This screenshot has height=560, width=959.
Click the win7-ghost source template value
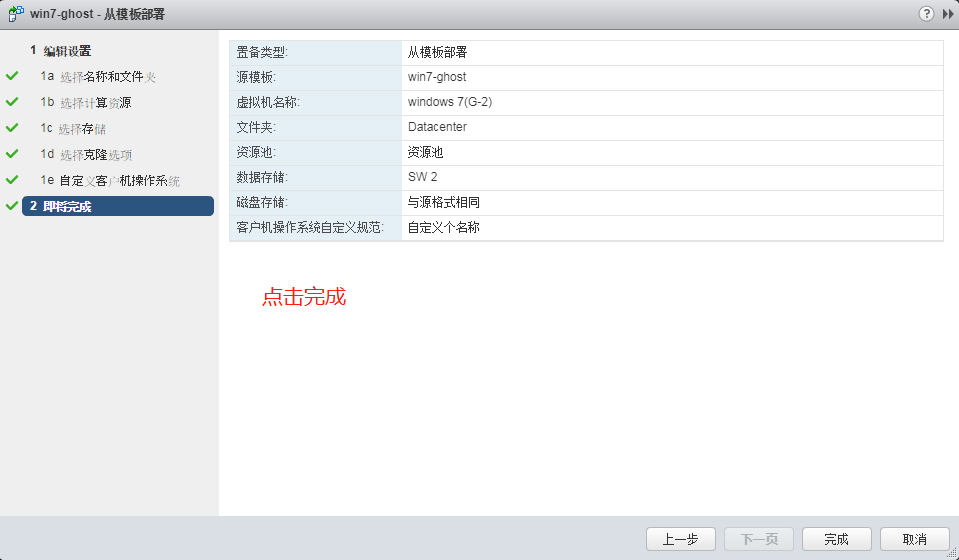pyautogui.click(x=437, y=77)
